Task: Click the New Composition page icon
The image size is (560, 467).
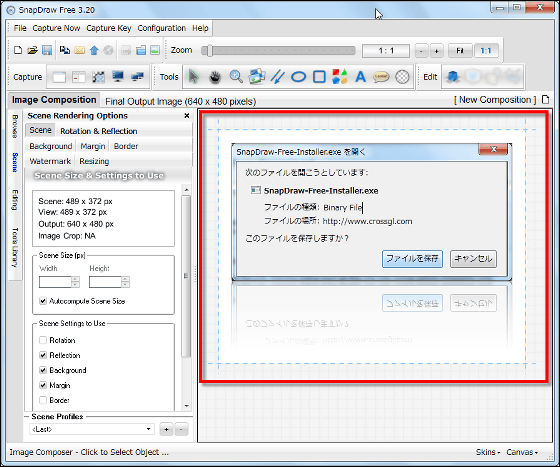Action: click(x=545, y=100)
